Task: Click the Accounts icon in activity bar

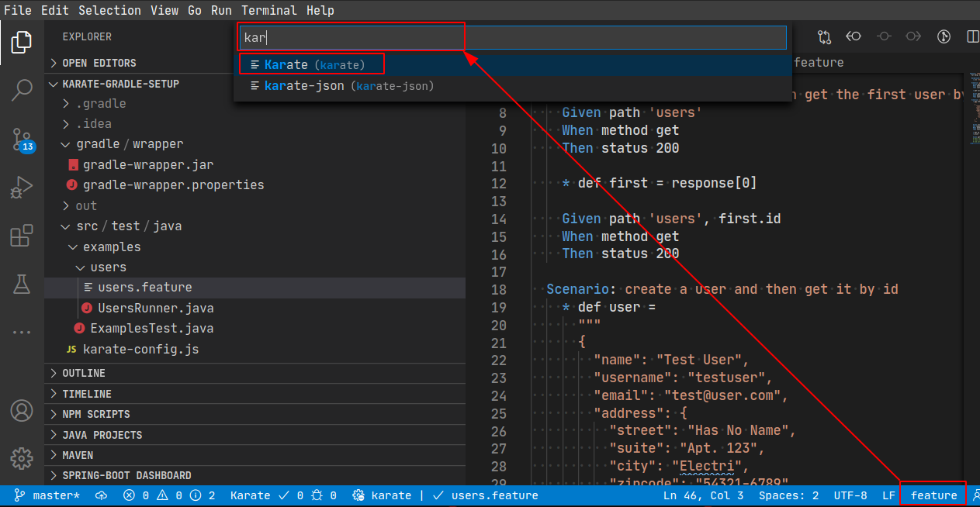Action: [22, 410]
